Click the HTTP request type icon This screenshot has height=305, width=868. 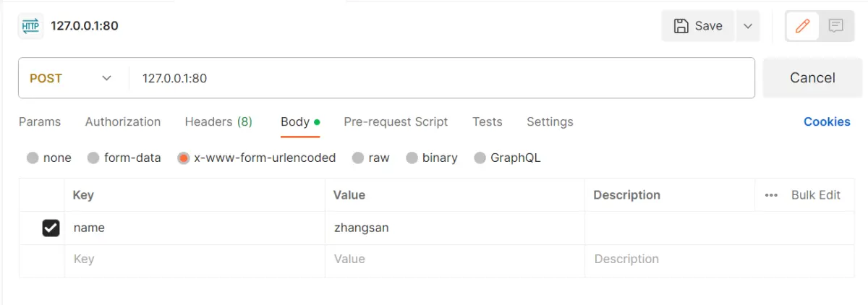30,26
